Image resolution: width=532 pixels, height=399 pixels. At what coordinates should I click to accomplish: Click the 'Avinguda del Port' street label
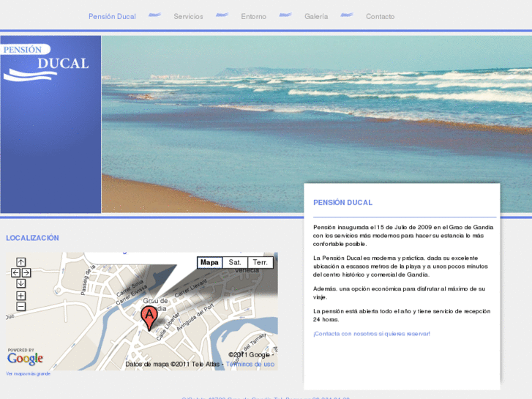[x=195, y=317]
